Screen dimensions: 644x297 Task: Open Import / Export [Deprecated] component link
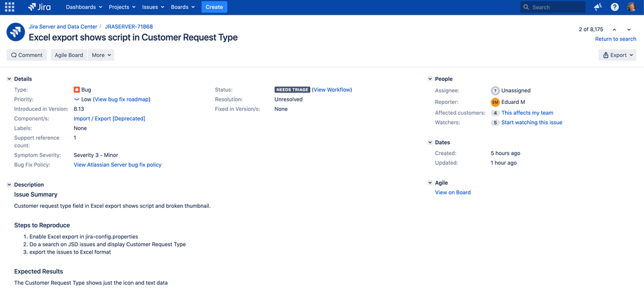pyautogui.click(x=109, y=118)
